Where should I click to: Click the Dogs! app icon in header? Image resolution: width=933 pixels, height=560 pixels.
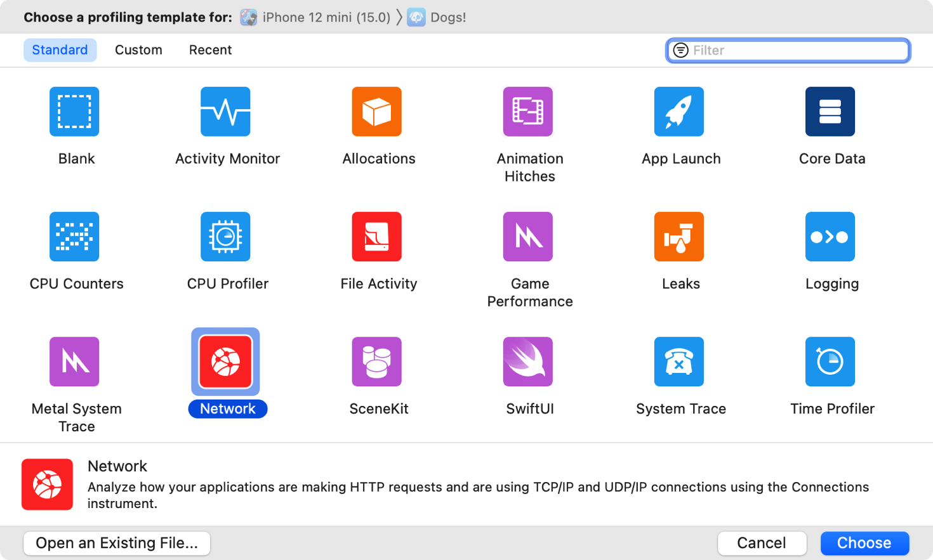pos(416,18)
